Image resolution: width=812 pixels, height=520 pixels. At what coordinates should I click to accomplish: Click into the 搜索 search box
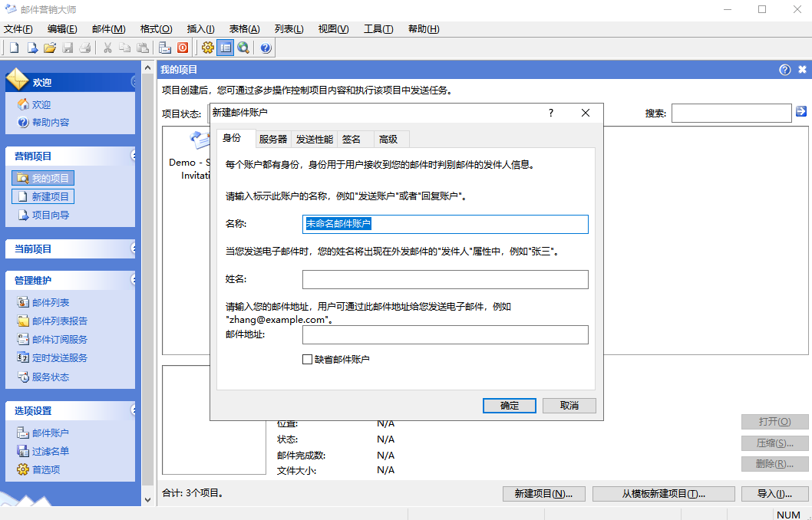731,114
